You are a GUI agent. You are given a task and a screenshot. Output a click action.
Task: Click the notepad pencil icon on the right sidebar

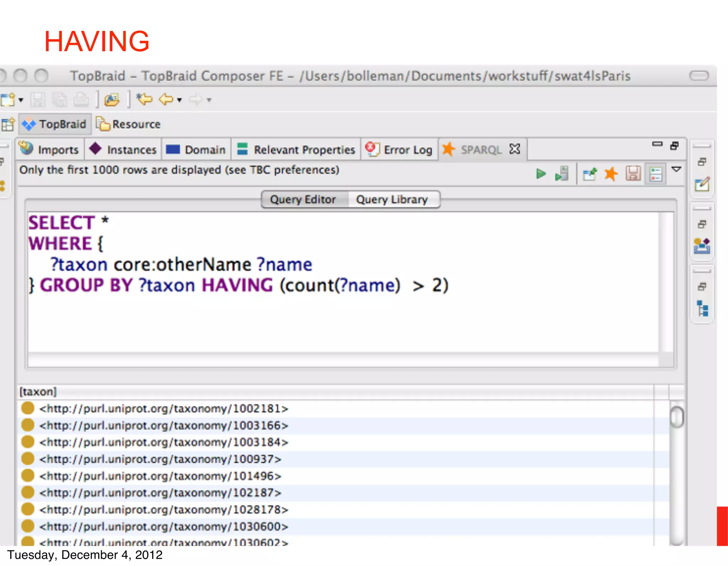point(702,184)
